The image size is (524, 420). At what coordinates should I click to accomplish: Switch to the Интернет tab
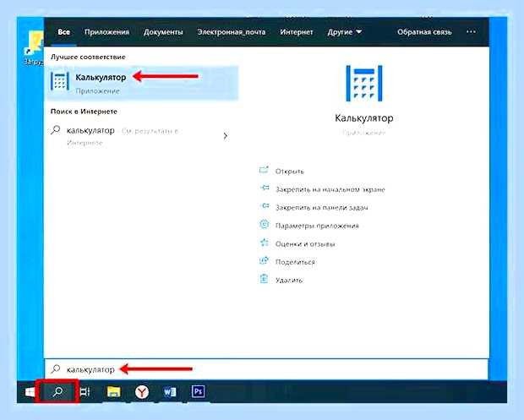coord(297,32)
